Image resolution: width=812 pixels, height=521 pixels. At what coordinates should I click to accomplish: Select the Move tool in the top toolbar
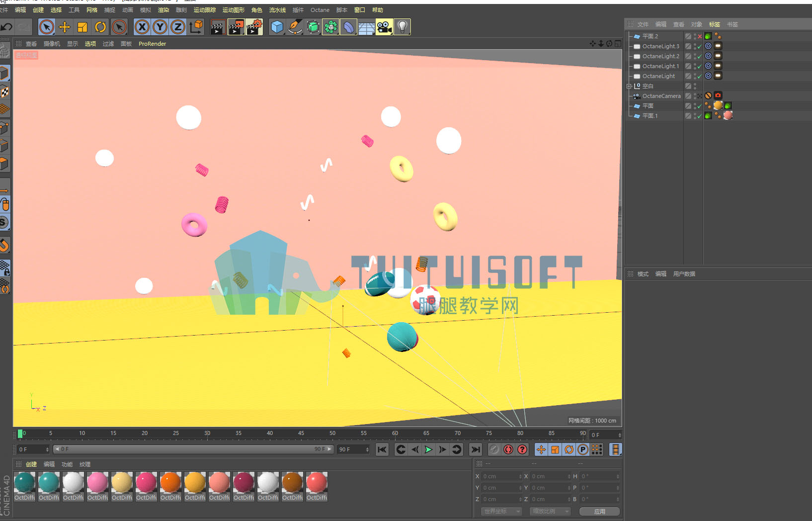tap(65, 27)
